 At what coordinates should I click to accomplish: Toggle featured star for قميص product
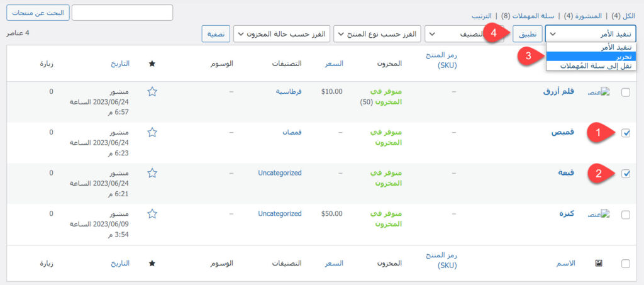tap(152, 132)
